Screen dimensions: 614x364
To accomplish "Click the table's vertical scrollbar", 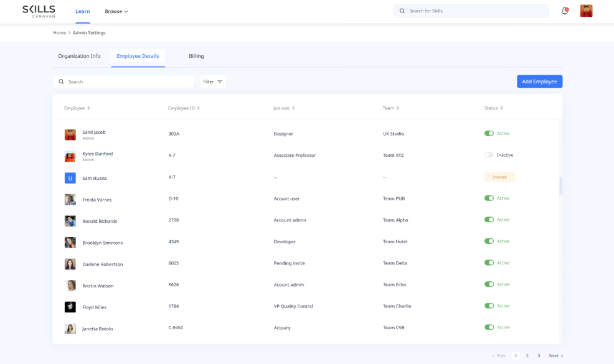I will pos(560,186).
